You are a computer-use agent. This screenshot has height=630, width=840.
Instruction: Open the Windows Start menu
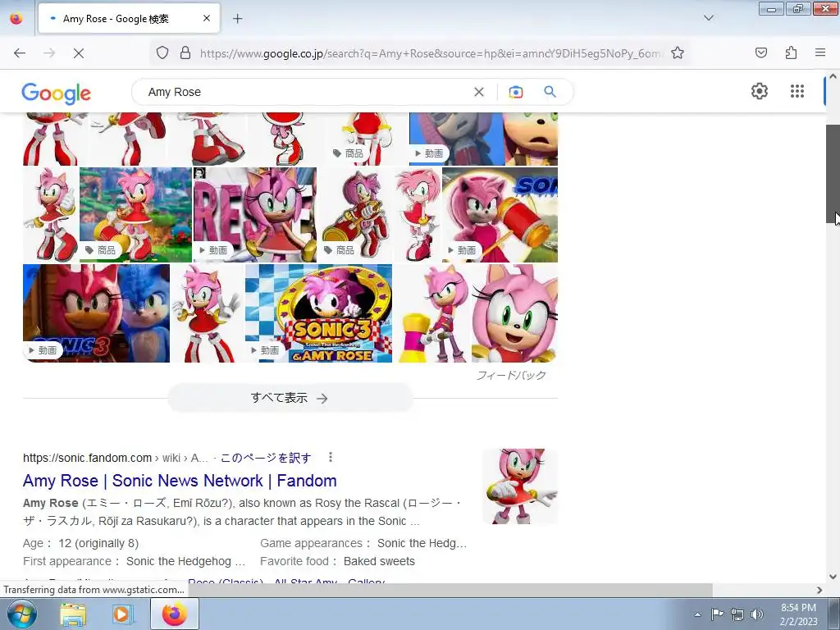(x=22, y=614)
